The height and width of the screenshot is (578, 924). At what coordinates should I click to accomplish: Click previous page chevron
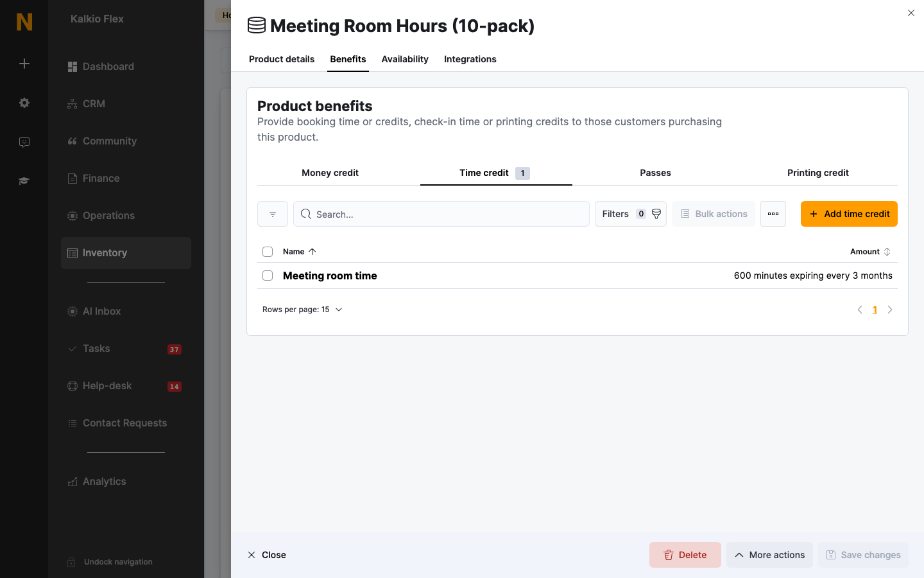(860, 310)
